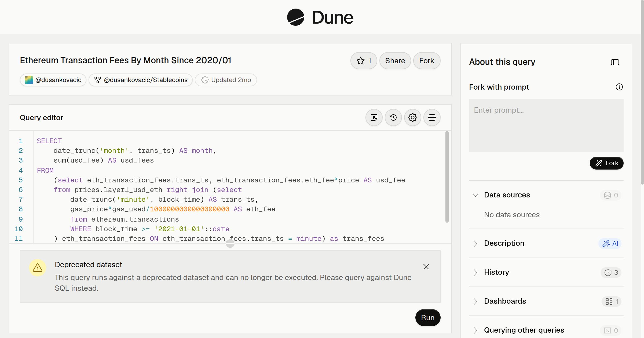Click the editor resize handle

[x=230, y=243]
